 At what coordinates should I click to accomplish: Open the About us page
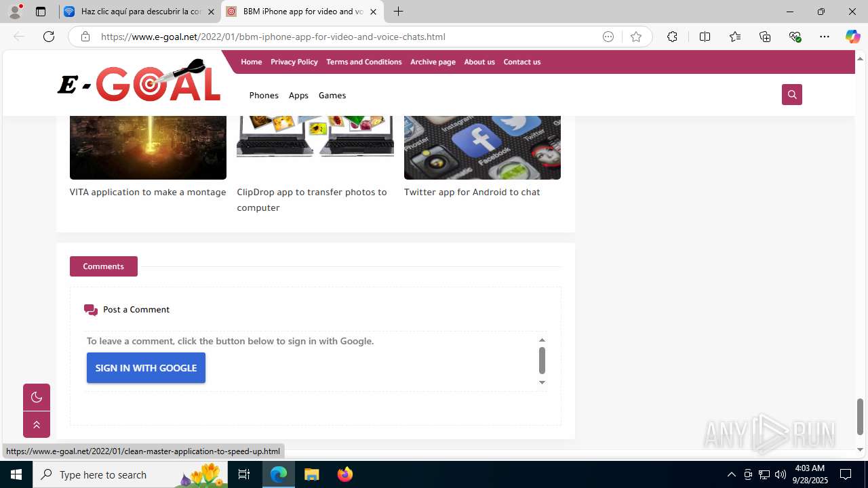(479, 62)
